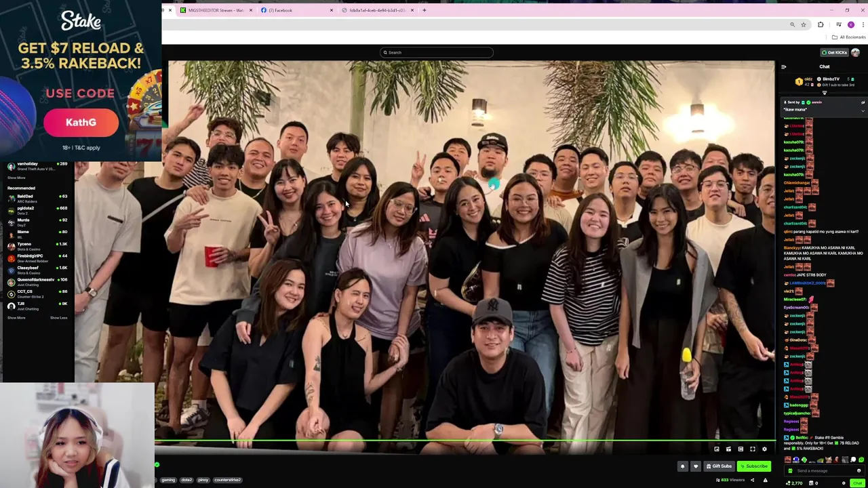868x488 pixels.
Task: Enable mini player mode icon
Action: [717, 449]
